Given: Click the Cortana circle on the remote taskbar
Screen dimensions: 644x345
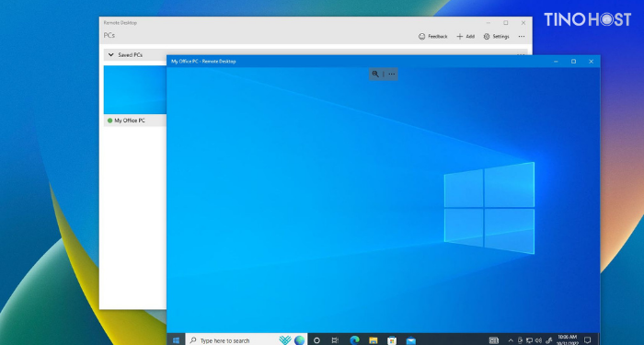Looking at the screenshot, I should [x=316, y=340].
